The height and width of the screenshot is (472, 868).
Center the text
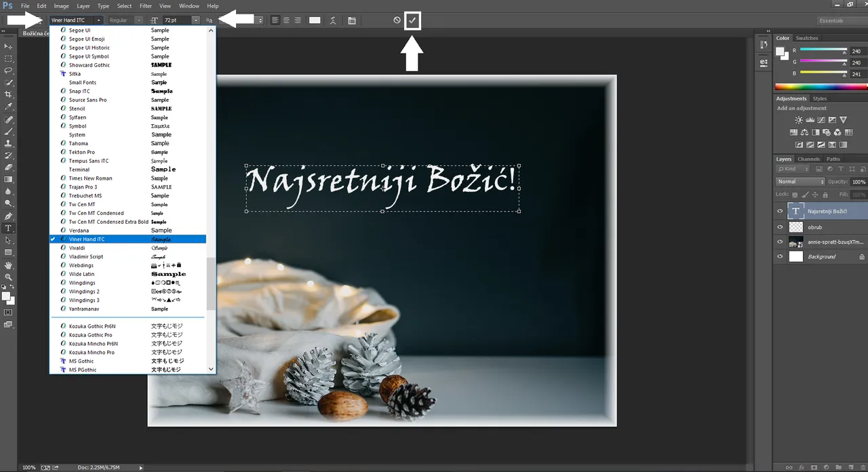pos(286,20)
